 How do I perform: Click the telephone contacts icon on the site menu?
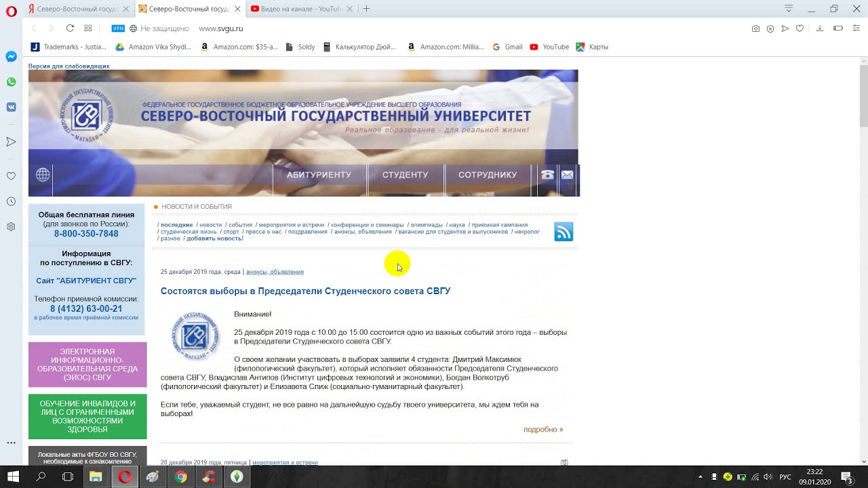click(x=547, y=175)
